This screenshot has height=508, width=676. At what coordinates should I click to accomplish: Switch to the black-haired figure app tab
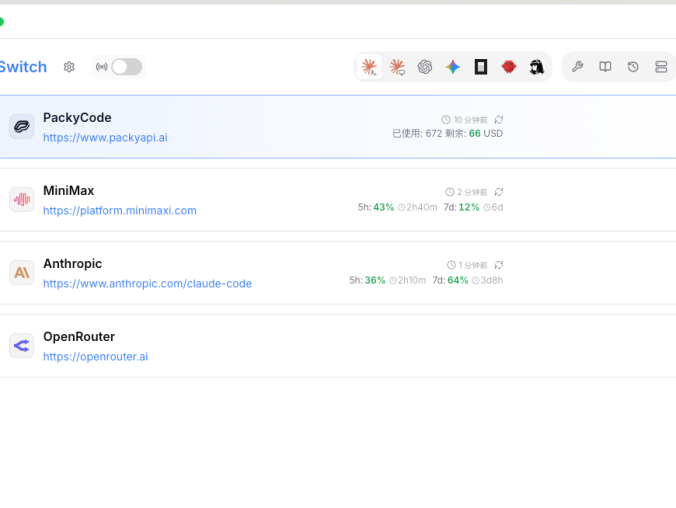pos(537,67)
